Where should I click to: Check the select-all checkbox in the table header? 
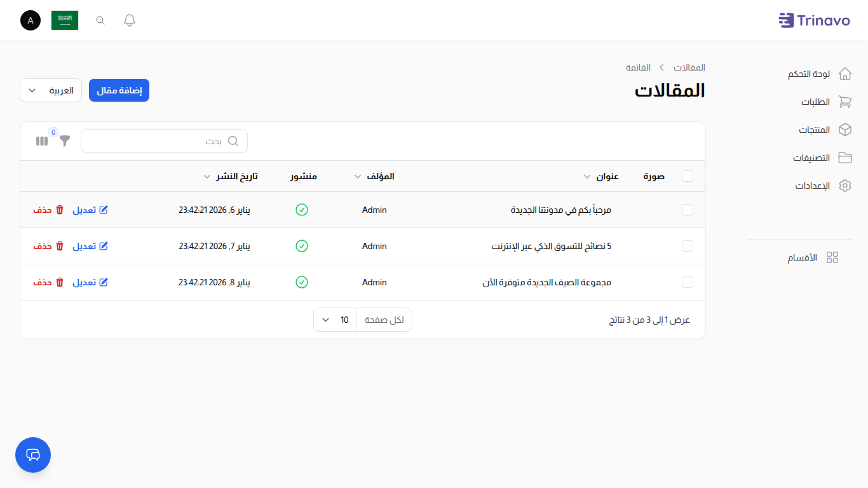point(688,176)
